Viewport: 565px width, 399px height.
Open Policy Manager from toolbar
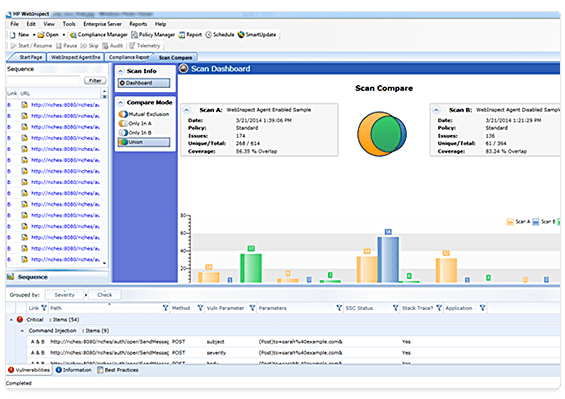[x=153, y=35]
